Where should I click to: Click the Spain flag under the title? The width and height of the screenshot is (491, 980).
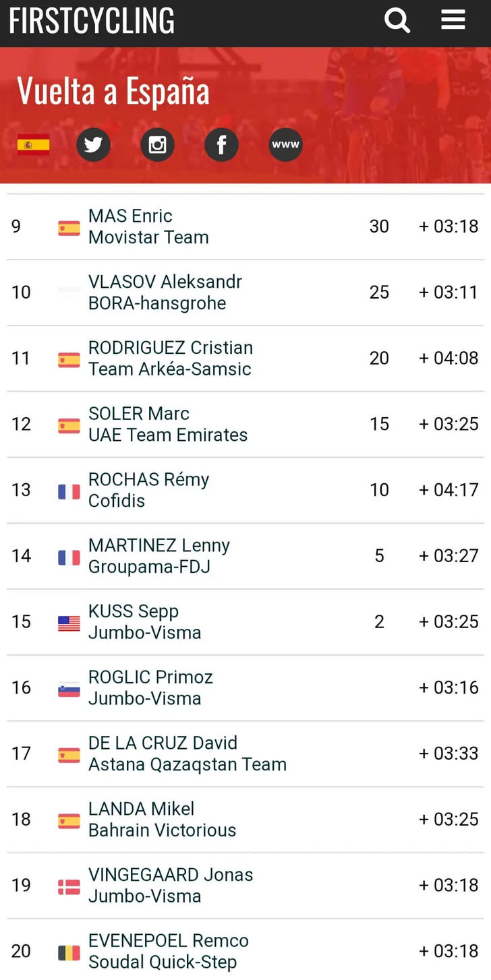point(33,145)
